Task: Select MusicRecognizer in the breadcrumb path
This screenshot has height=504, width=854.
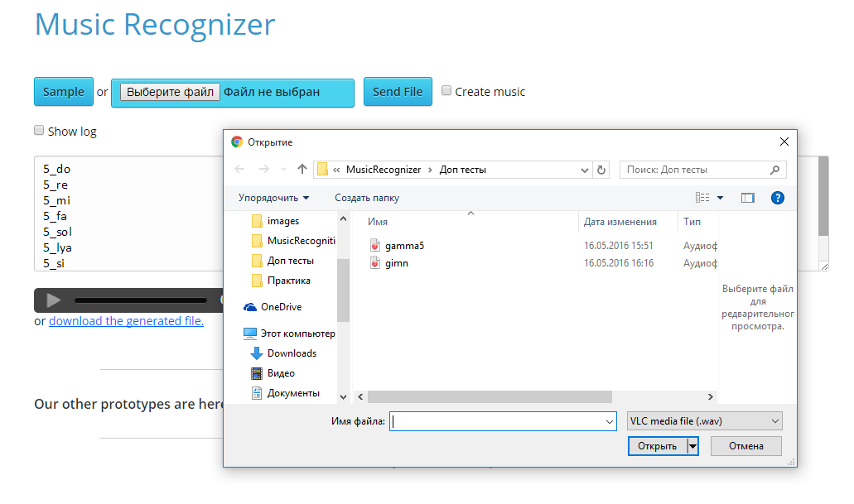Action: (384, 170)
